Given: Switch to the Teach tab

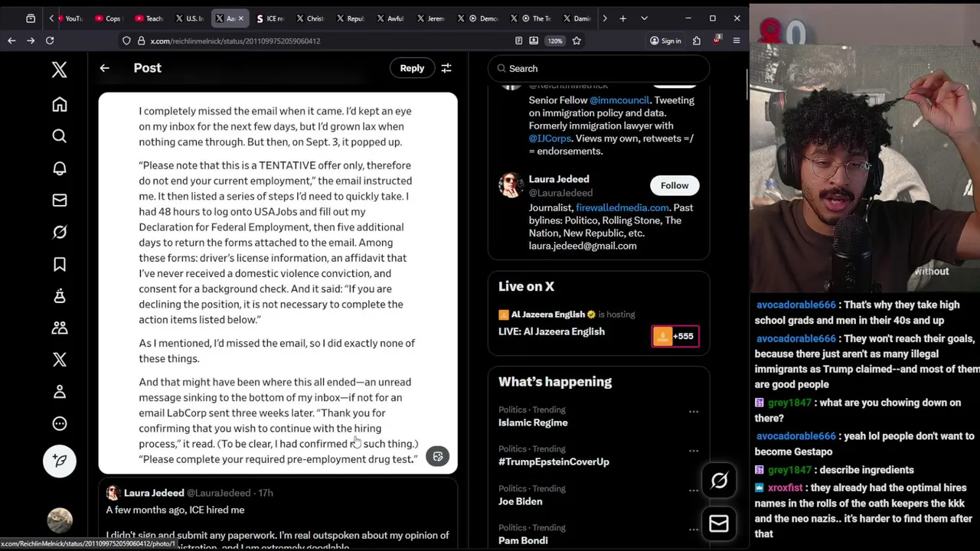Looking at the screenshot, I should coord(149,18).
